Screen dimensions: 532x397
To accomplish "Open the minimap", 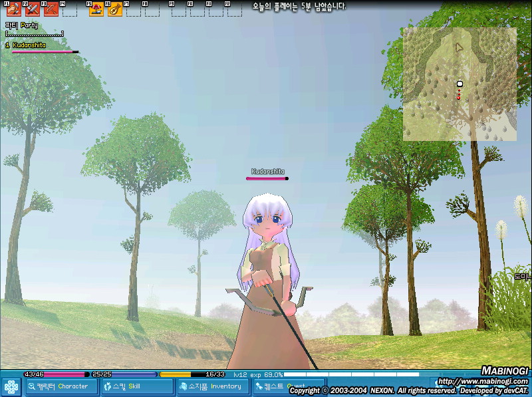I will pos(460,84).
